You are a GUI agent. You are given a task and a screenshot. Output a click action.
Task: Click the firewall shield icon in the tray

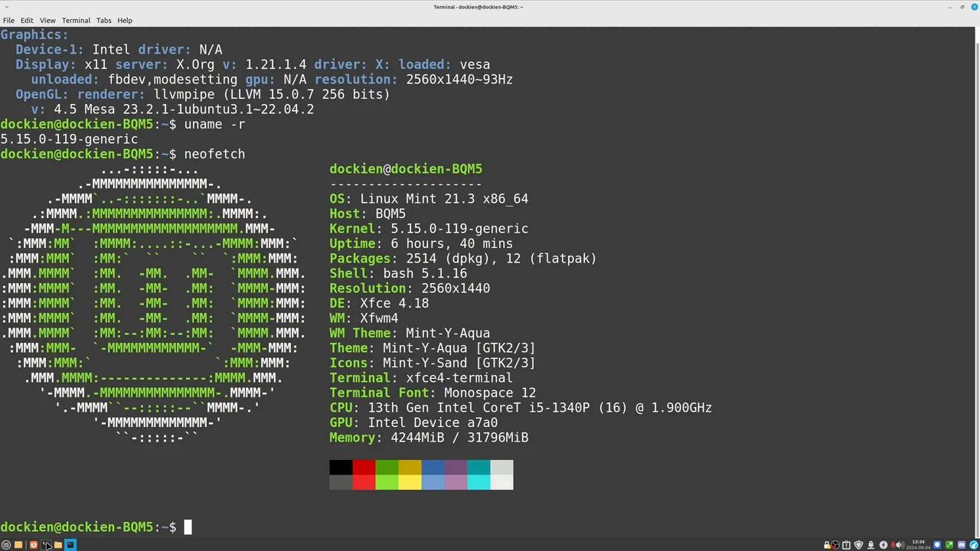coord(857,545)
